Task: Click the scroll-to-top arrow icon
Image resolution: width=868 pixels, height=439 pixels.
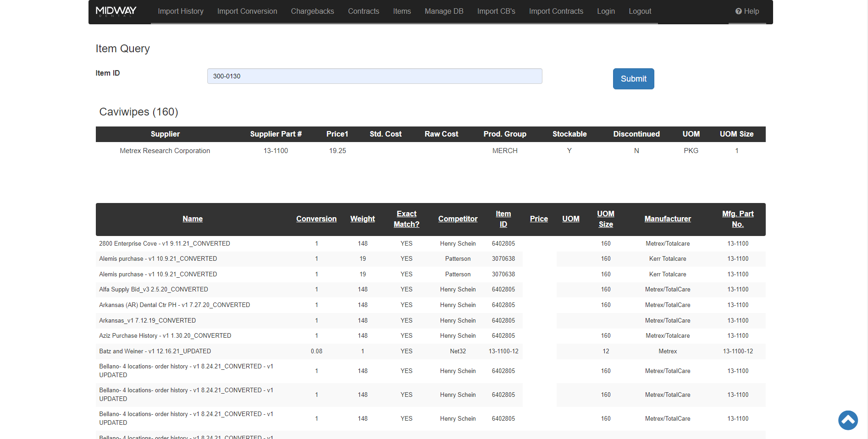Action: [x=848, y=420]
